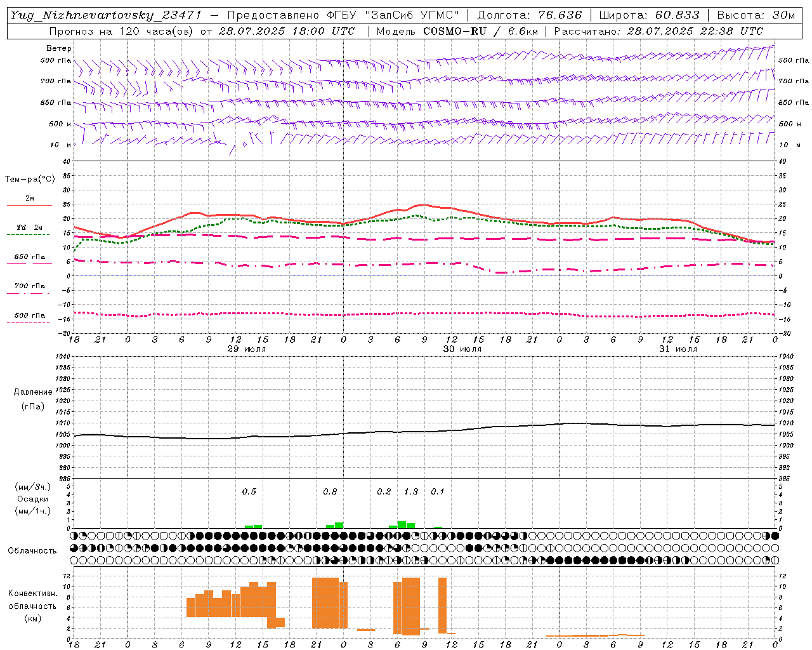Viewport: 812px width, 650px height.
Task: Select precipitation value '0.2'
Action: (384, 491)
